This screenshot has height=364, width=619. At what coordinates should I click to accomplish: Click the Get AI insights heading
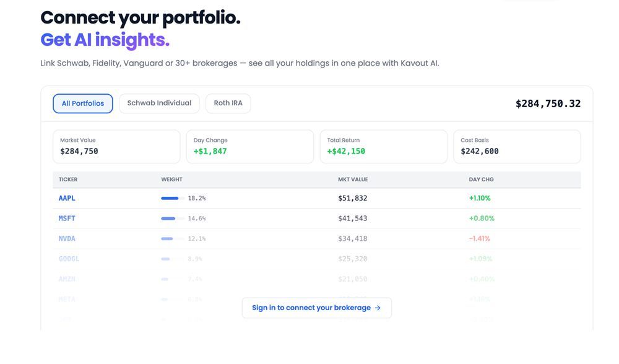pyautogui.click(x=105, y=40)
